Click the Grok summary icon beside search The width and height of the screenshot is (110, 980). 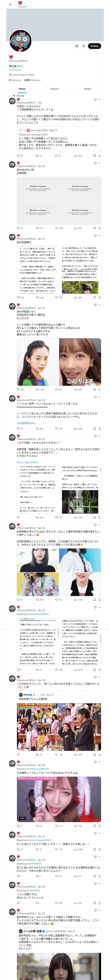coord(77,46)
